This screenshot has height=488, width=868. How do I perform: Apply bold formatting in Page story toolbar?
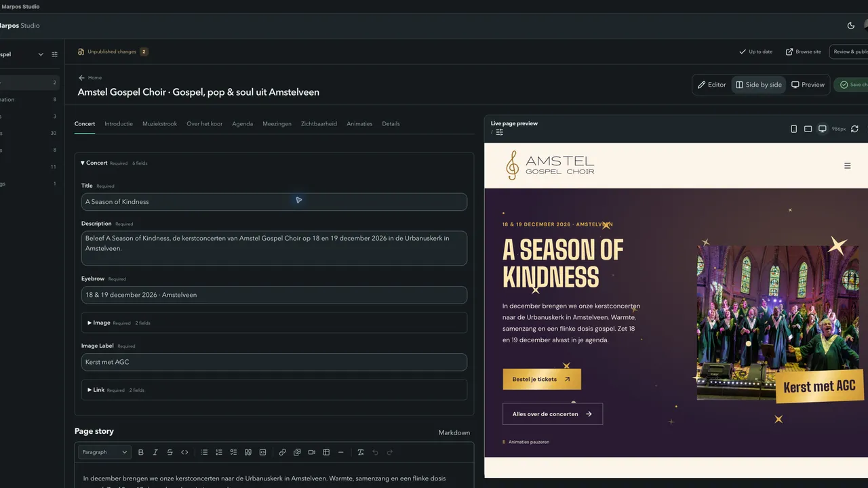click(141, 452)
